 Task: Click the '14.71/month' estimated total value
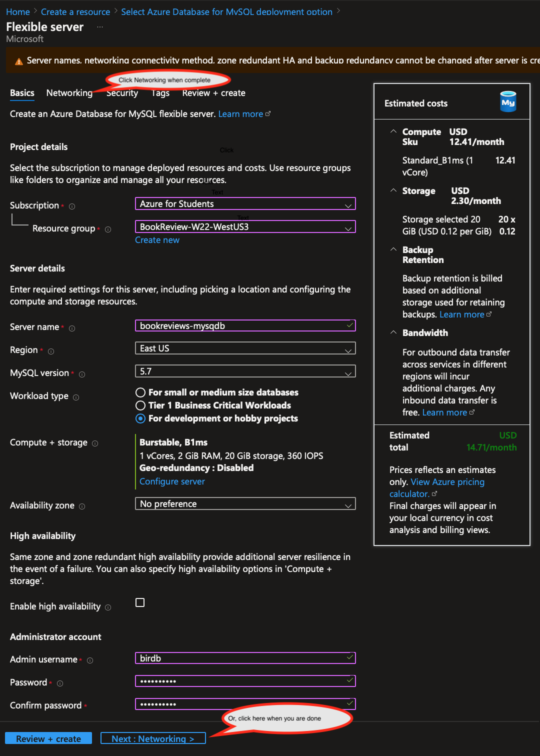click(491, 447)
